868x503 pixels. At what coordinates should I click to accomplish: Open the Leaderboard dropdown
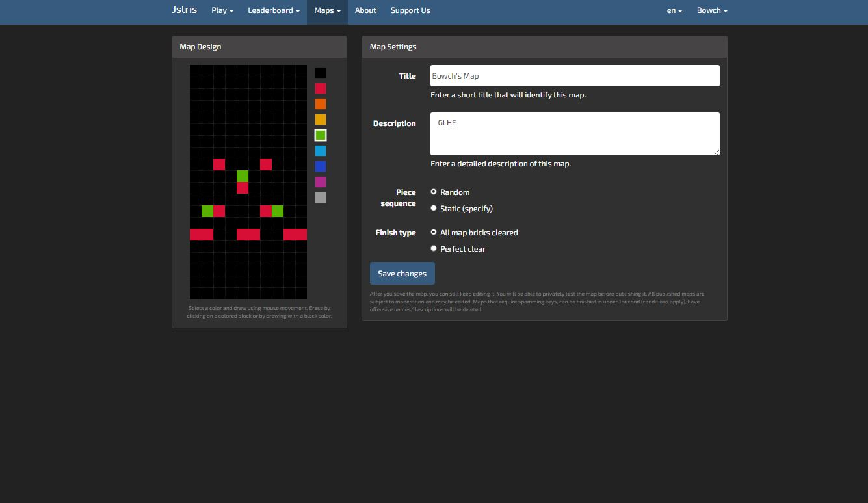point(273,10)
